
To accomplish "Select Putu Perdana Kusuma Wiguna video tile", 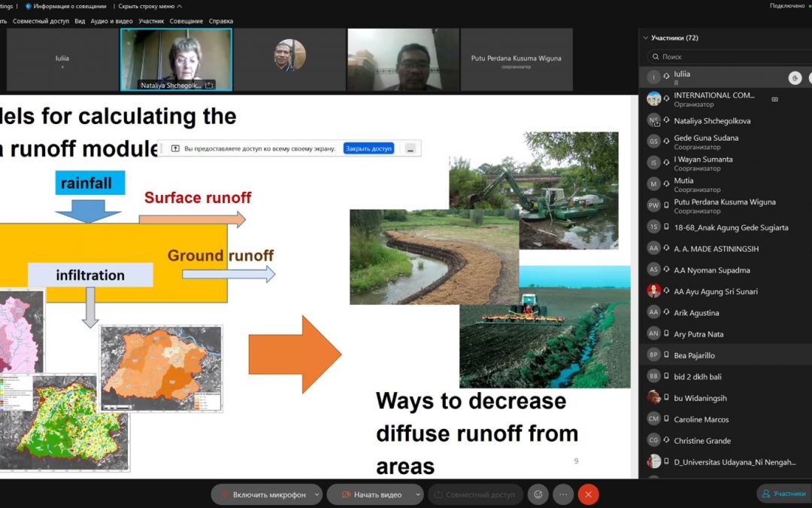I will [516, 60].
